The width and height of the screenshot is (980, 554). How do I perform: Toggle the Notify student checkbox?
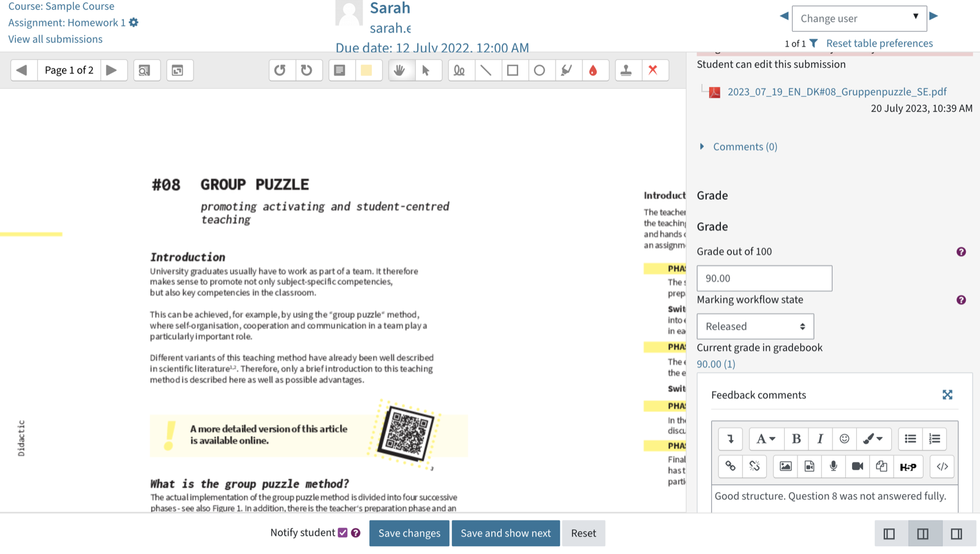(342, 533)
